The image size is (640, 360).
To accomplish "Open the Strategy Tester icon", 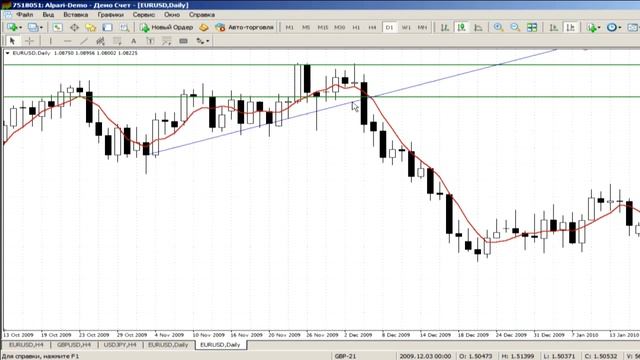I will tap(124, 27).
